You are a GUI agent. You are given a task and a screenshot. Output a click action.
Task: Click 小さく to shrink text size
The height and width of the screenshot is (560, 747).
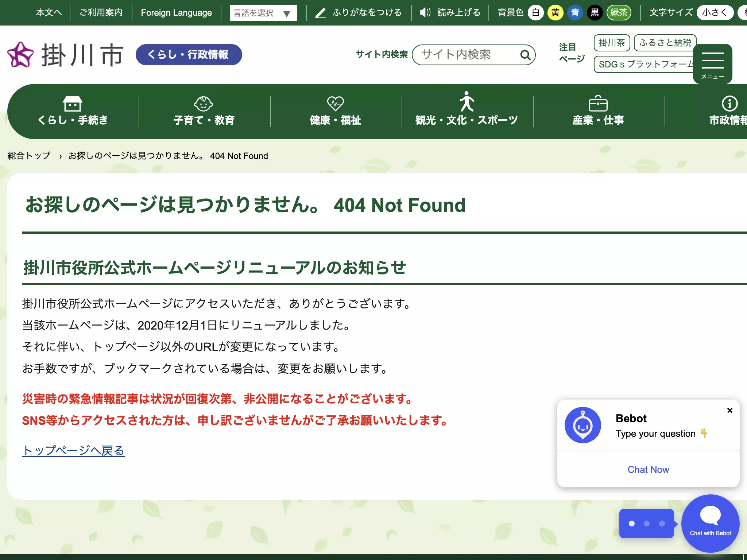715,13
